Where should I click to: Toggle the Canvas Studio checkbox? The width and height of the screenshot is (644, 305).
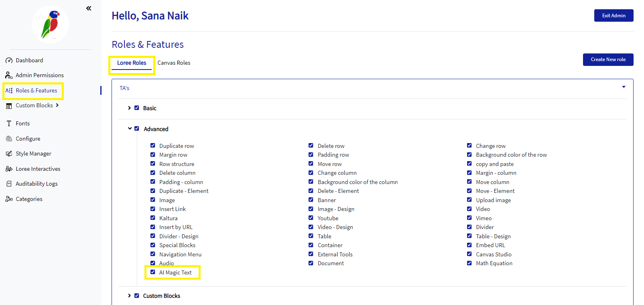point(469,254)
